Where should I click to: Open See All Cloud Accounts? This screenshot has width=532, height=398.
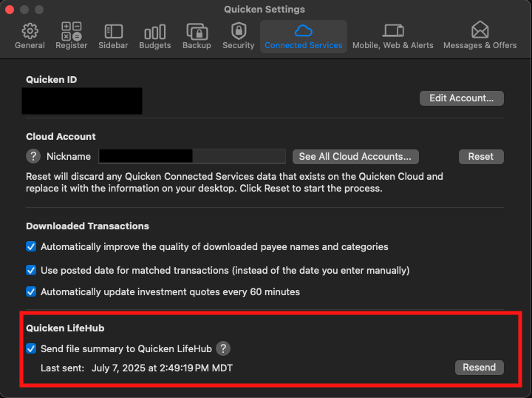point(355,157)
